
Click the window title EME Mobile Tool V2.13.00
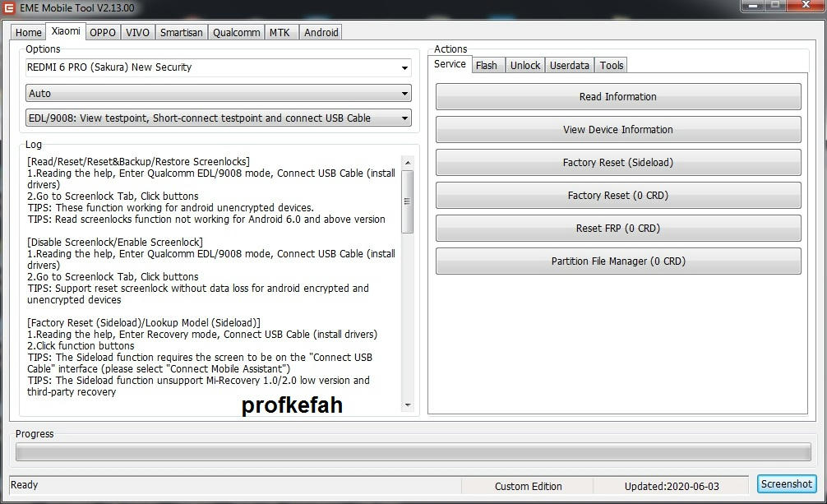coord(77,8)
